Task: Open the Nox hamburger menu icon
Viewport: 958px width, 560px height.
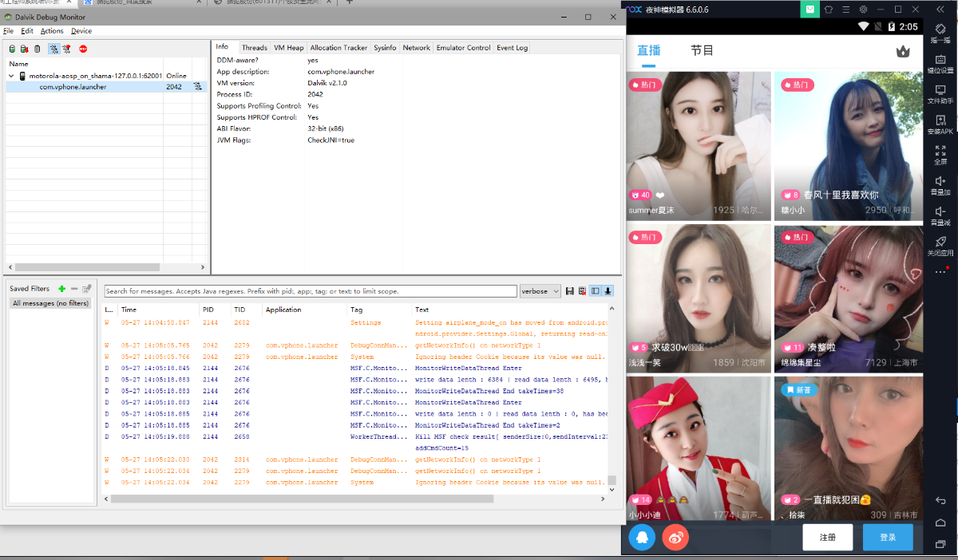Action: [x=845, y=10]
